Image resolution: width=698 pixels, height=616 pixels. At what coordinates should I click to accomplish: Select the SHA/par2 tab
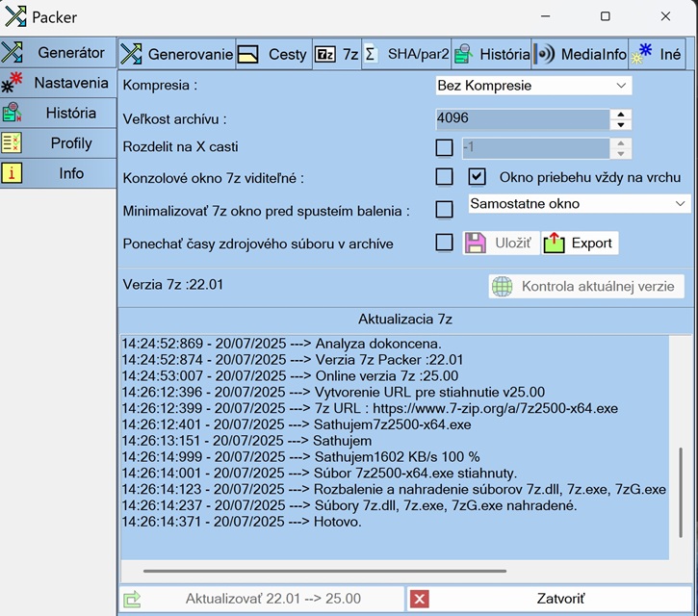tap(406, 54)
